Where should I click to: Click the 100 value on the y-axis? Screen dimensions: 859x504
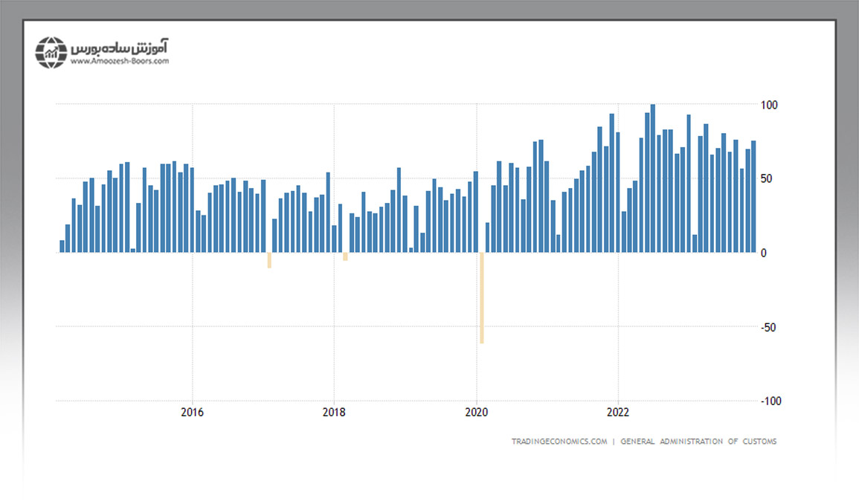(x=769, y=105)
